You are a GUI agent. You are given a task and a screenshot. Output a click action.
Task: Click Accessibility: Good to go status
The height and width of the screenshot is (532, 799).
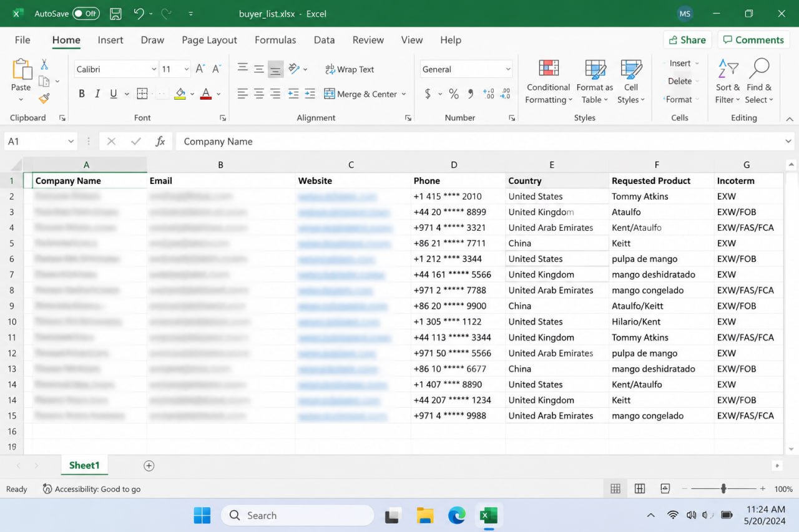coord(91,489)
